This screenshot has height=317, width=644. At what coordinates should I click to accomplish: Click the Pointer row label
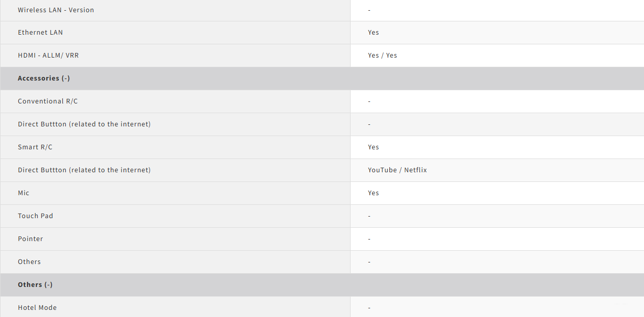30,239
